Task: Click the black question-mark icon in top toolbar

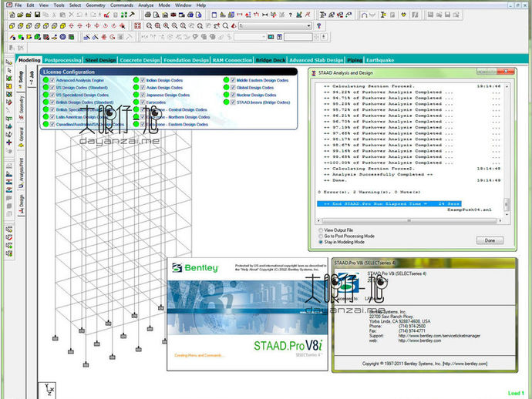Action: coord(291,15)
